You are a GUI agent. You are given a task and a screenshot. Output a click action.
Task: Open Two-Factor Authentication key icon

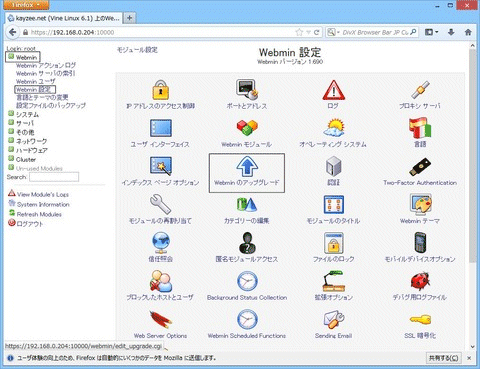click(x=420, y=167)
